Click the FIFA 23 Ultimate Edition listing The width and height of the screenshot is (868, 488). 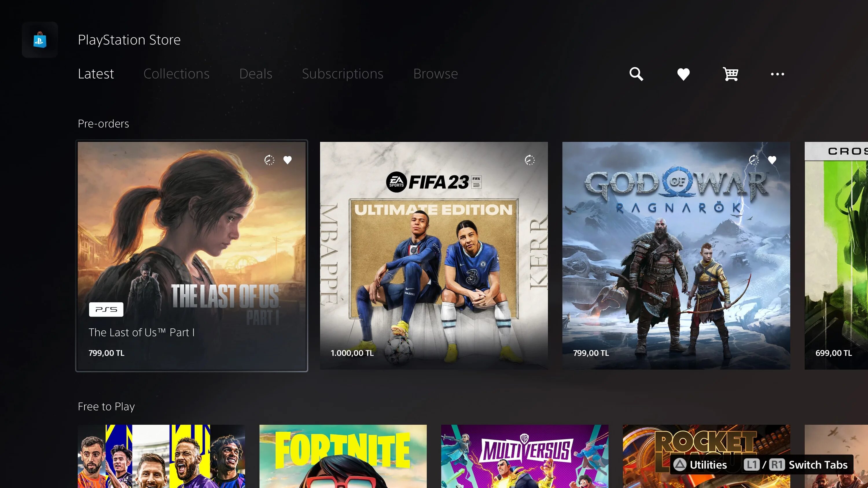tap(434, 255)
